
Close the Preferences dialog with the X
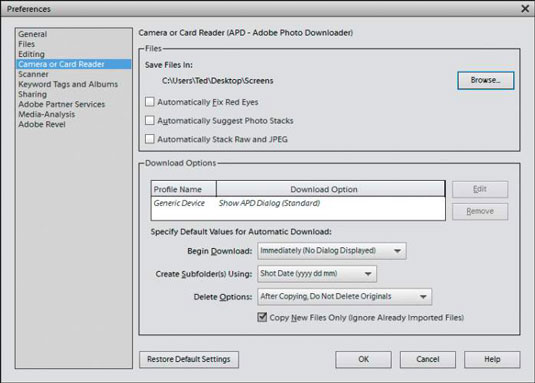coord(525,9)
